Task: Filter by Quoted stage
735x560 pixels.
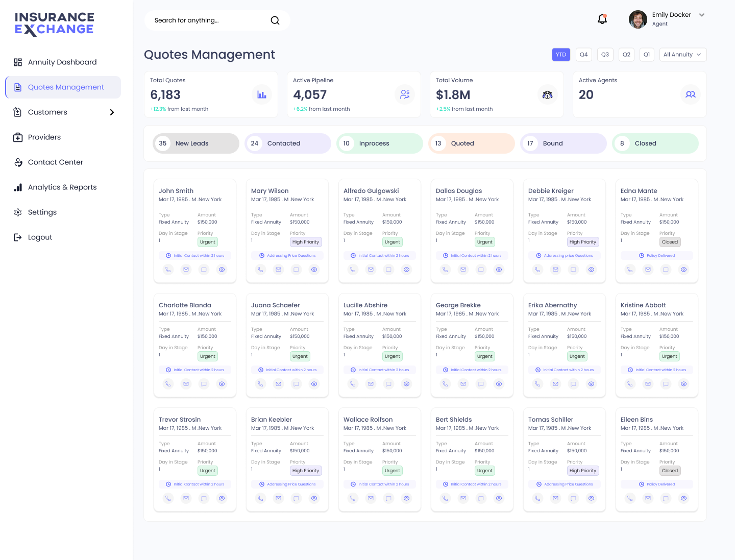Action: point(472,143)
